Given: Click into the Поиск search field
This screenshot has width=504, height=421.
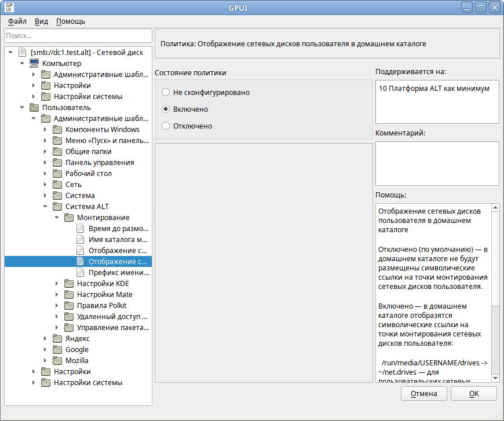Looking at the screenshot, I should tap(78, 36).
